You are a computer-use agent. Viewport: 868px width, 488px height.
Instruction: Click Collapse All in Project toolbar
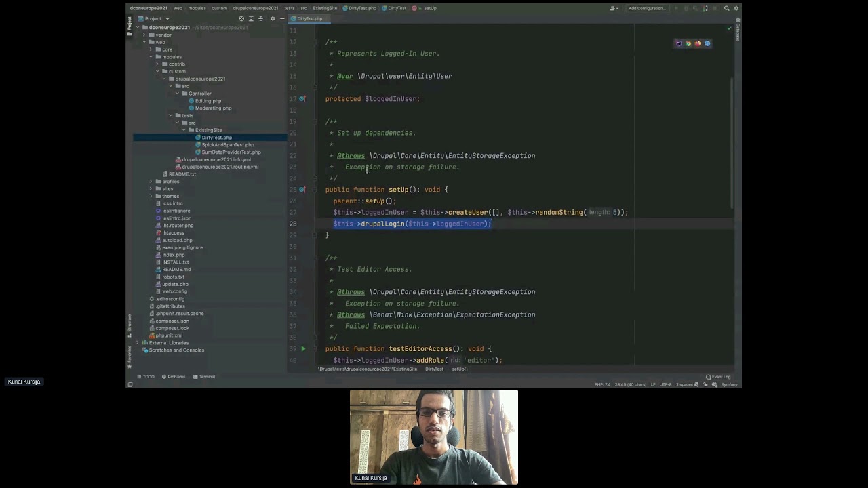tap(260, 18)
